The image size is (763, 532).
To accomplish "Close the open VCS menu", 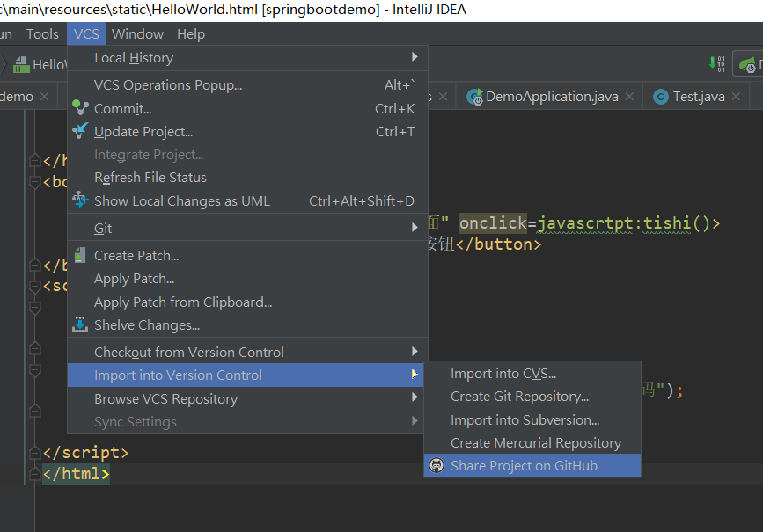I will (86, 34).
